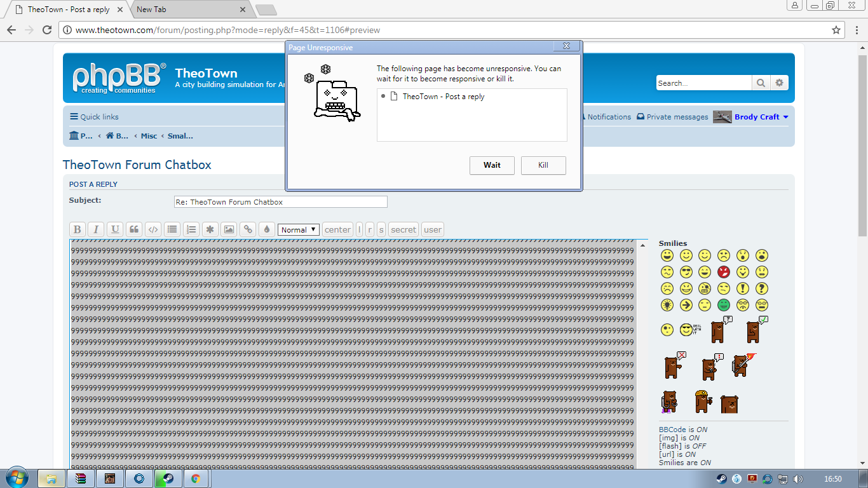Open advanced search gear icon
Screen dimensions: 868x488
(779, 83)
